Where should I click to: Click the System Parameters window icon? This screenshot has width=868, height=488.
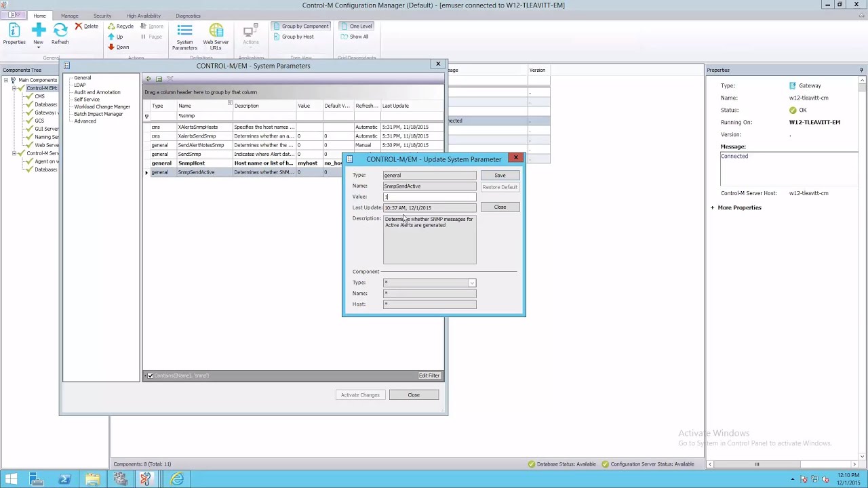point(66,66)
